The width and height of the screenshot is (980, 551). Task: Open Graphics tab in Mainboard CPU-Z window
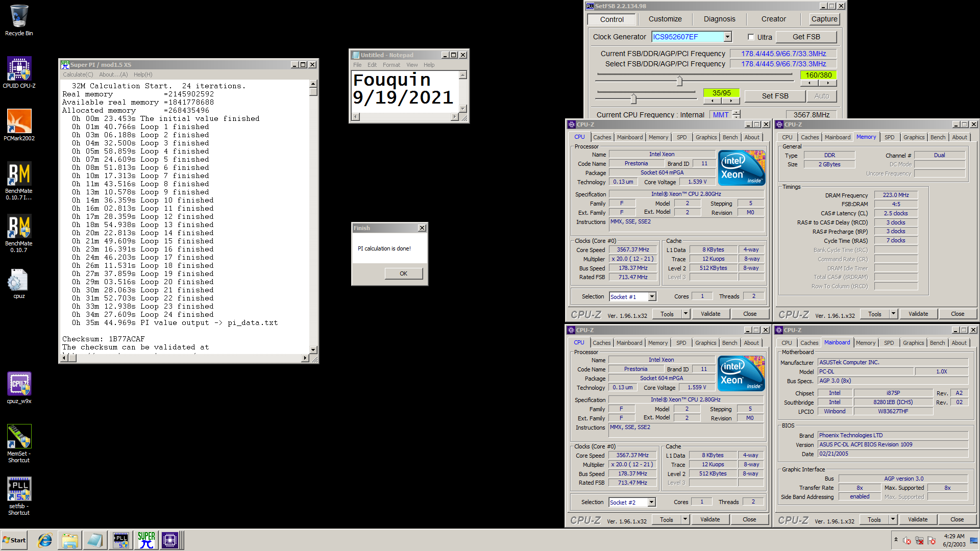click(x=914, y=343)
